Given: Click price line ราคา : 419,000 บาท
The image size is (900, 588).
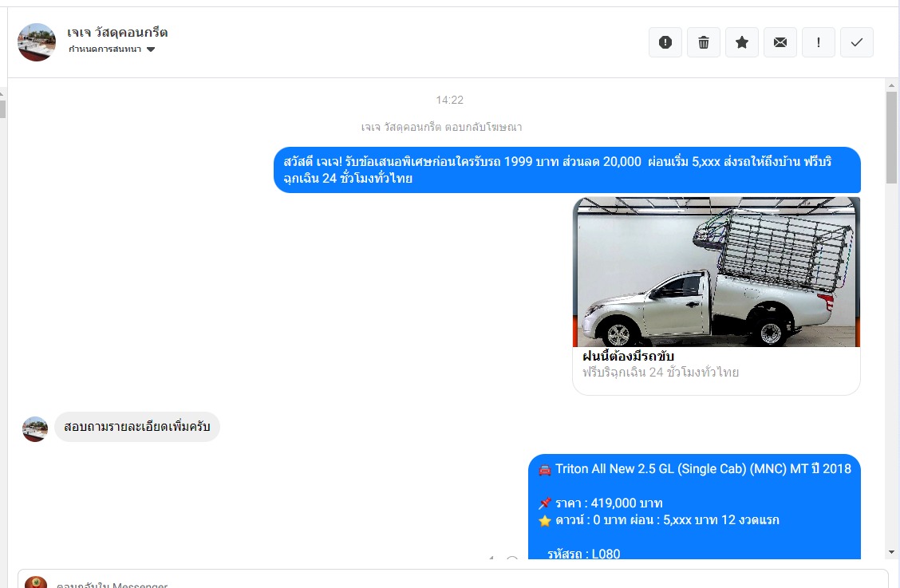Looking at the screenshot, I should (600, 503).
